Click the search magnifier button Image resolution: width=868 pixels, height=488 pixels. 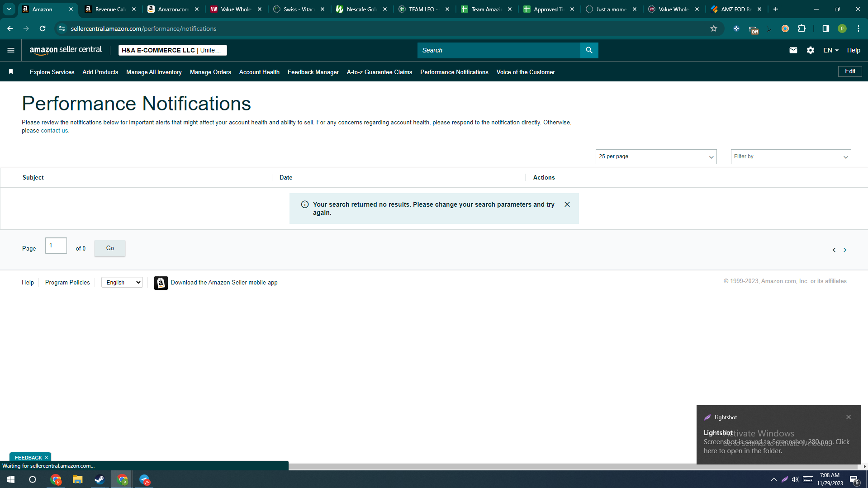[x=589, y=50]
